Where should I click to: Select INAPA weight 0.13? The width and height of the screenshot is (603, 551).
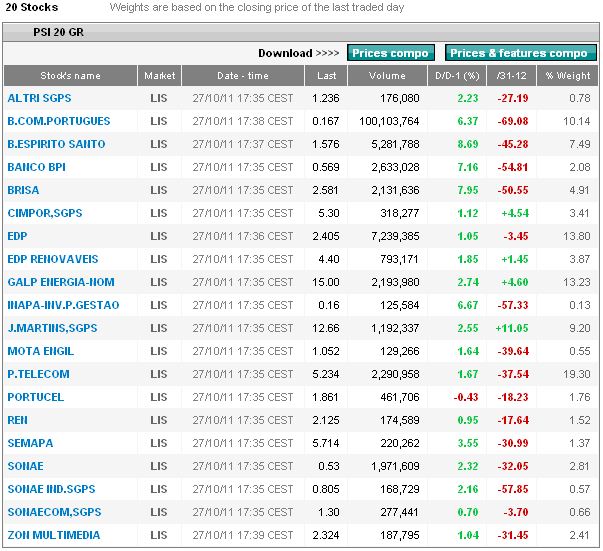580,305
